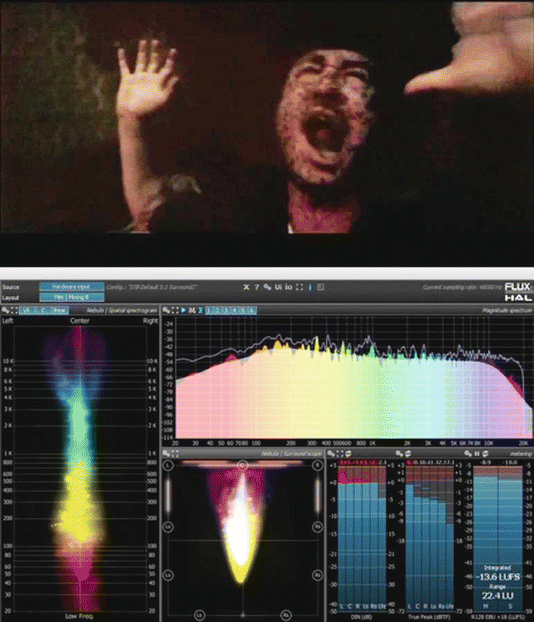The height and width of the screenshot is (622, 534).
Task: Pause the EBU loudness metering
Action: [476, 454]
